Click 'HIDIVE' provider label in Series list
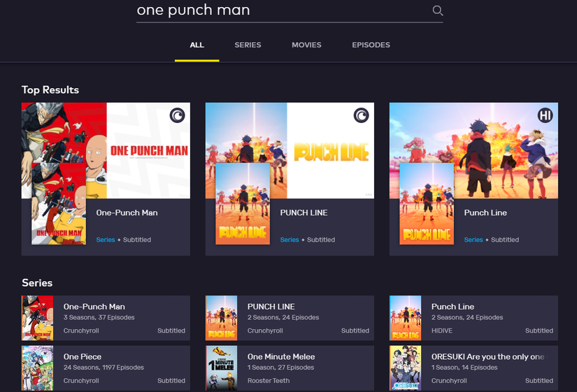This screenshot has width=577, height=392. 442,331
